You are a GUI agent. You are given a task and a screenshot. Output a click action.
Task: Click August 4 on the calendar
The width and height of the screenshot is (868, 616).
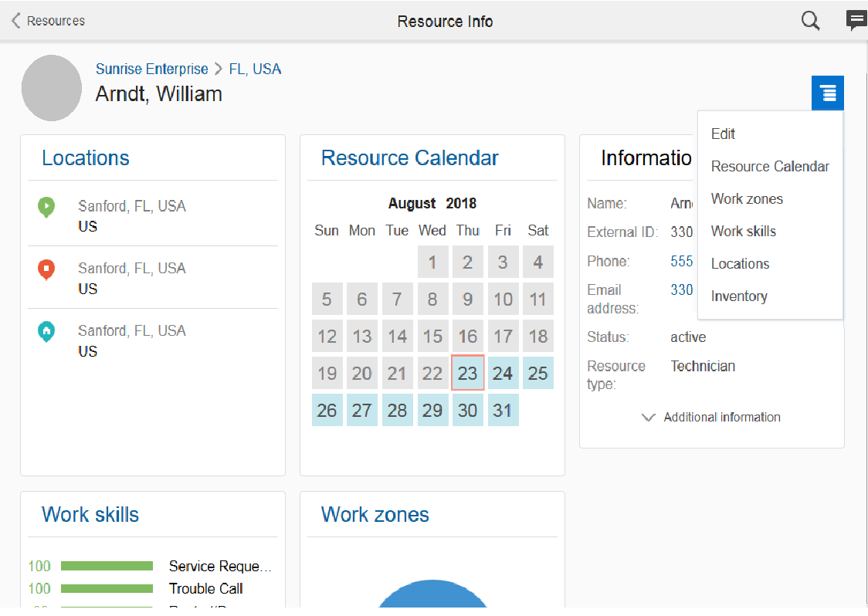pos(538,262)
